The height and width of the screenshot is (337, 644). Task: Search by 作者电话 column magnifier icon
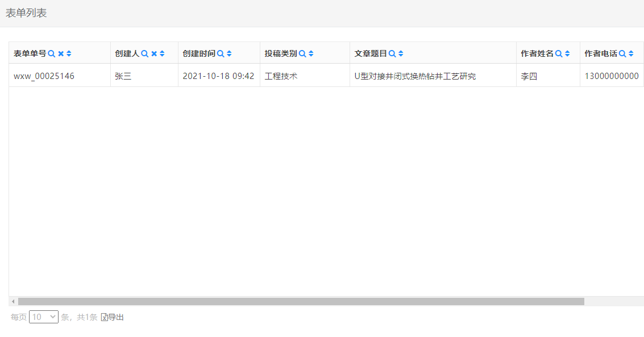[x=622, y=53]
